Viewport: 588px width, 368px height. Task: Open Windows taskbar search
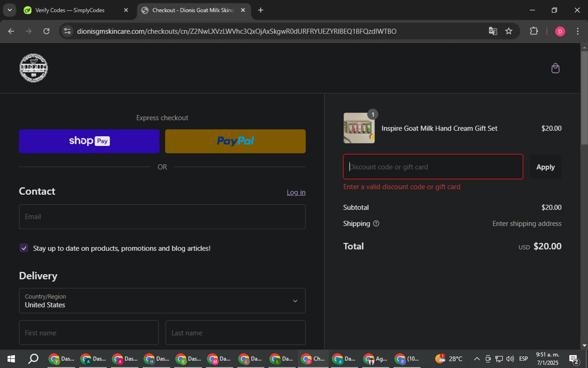pos(34,359)
